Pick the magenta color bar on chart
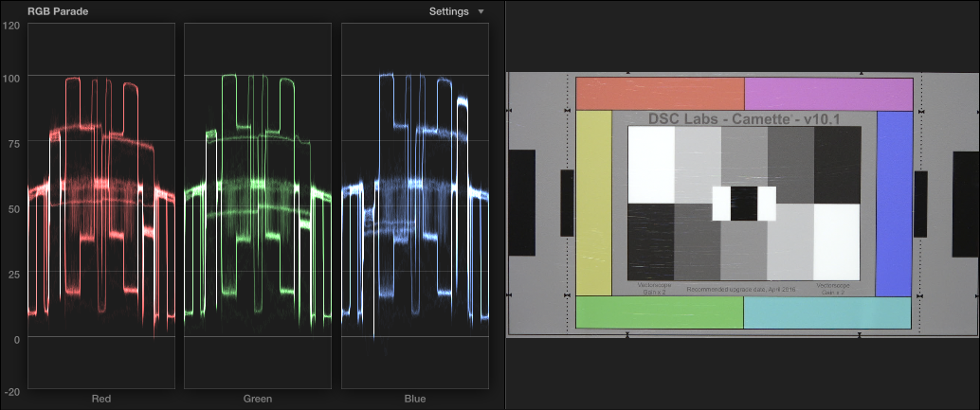The height and width of the screenshot is (410, 980). click(x=827, y=94)
